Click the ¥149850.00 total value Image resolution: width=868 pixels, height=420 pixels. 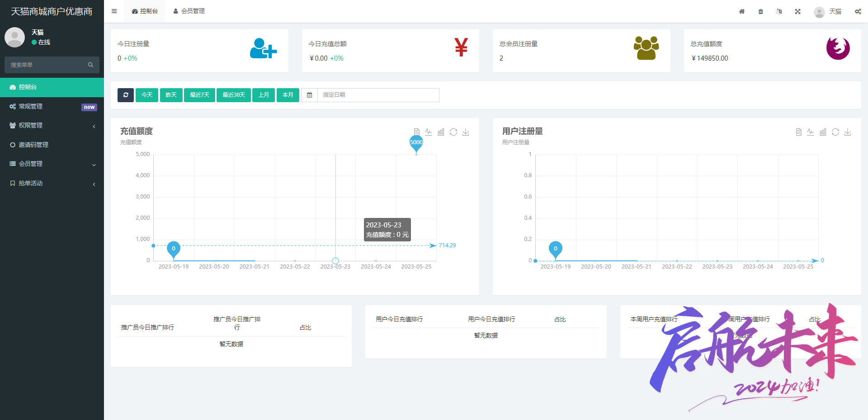click(710, 58)
